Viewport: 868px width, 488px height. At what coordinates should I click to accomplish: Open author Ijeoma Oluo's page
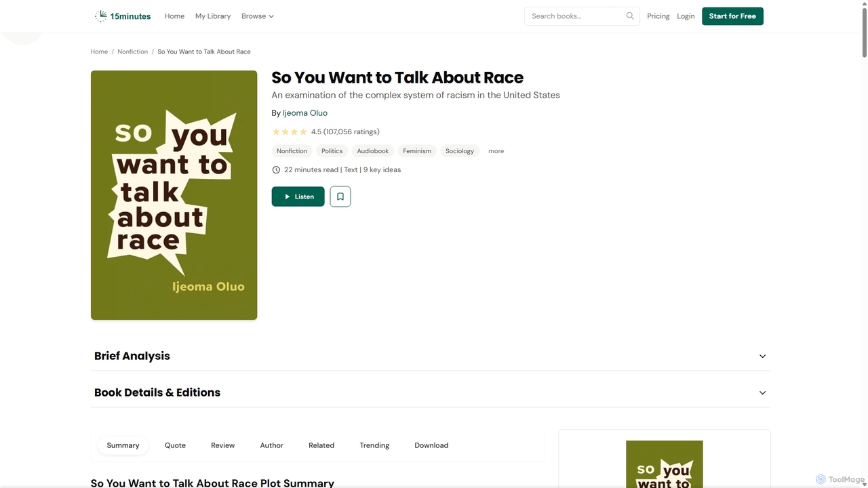click(305, 113)
